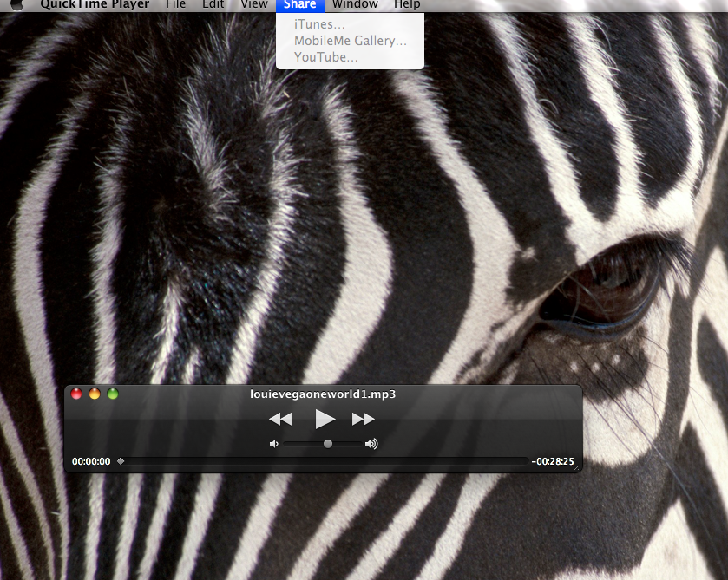Choose iTunes… from the Share menu
The image size is (728, 580).
tap(350, 24)
